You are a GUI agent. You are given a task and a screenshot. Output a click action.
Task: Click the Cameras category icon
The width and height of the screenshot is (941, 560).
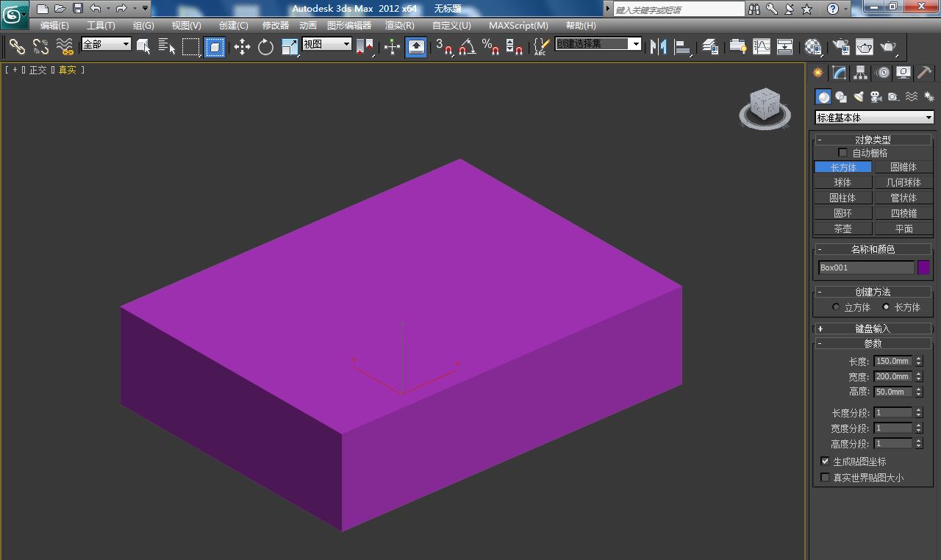point(876,97)
